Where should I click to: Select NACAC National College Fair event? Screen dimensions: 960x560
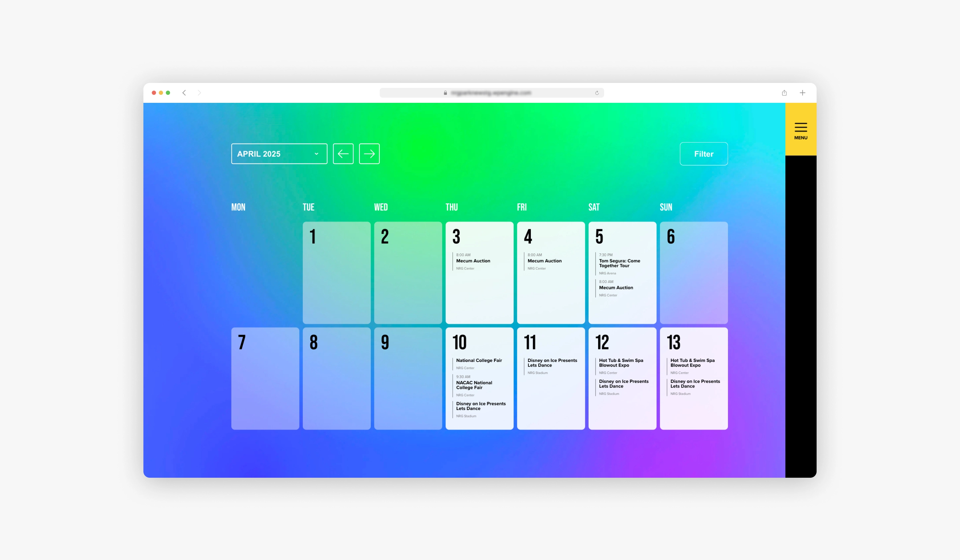[x=474, y=385]
